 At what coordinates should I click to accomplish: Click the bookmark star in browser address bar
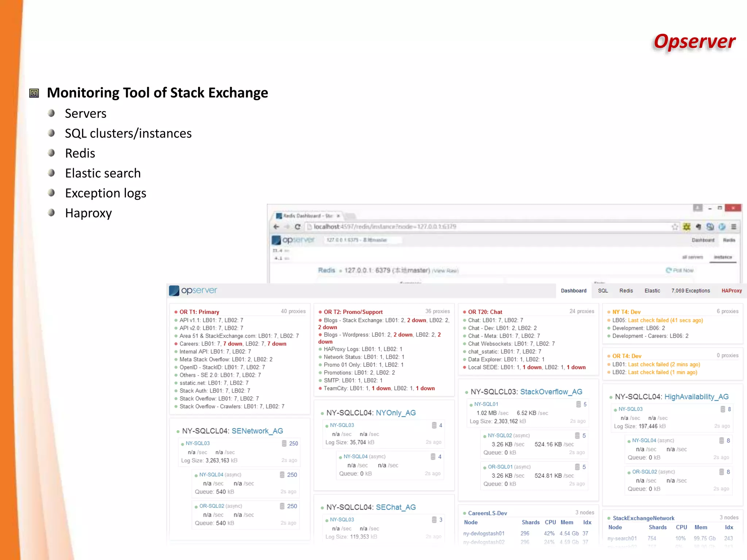coord(675,227)
